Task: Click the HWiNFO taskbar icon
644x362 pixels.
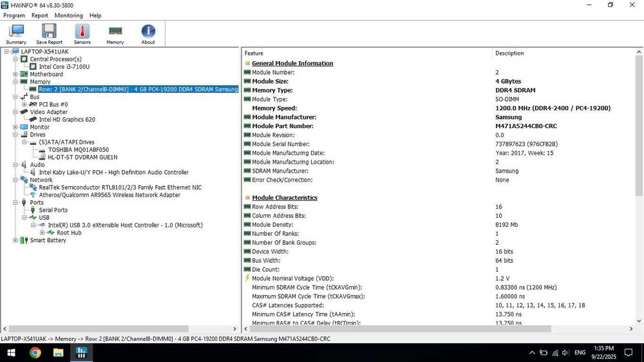Action: pyautogui.click(x=81, y=352)
